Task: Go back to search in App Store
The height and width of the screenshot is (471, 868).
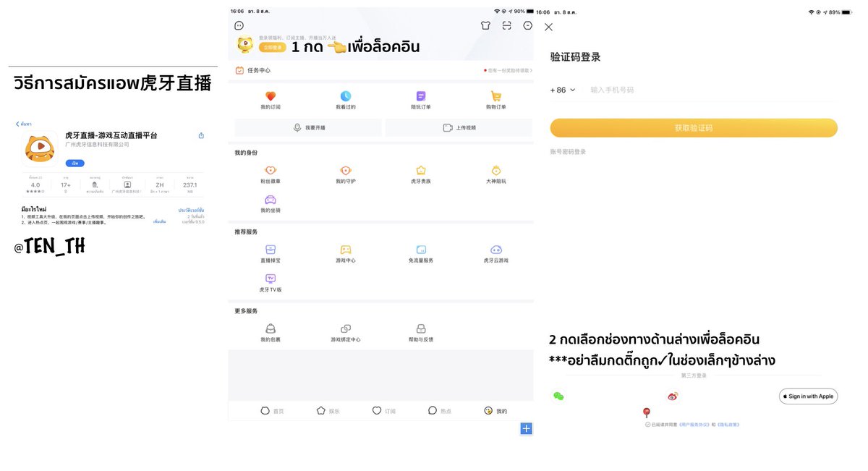Action: coord(24,124)
